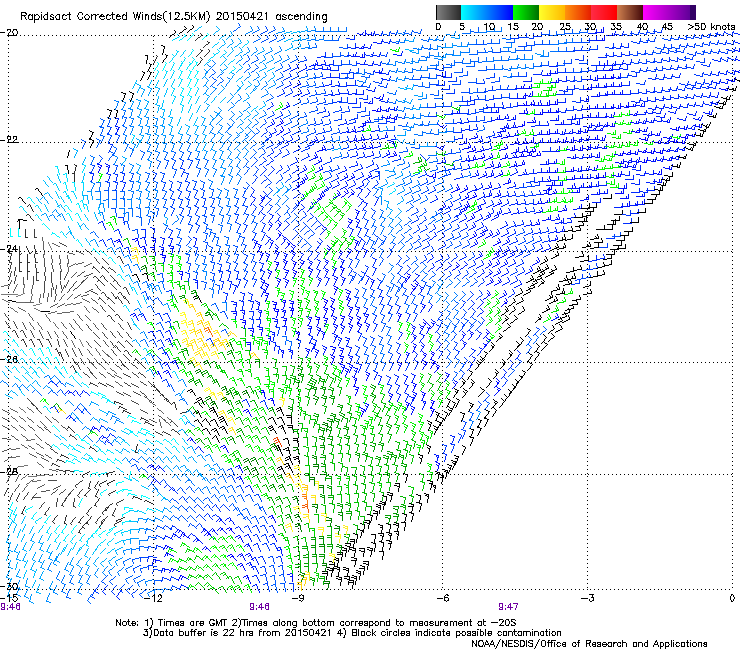Click the blue 10-15 knots legend swatch
The height and width of the screenshot is (650, 740).
point(500,12)
